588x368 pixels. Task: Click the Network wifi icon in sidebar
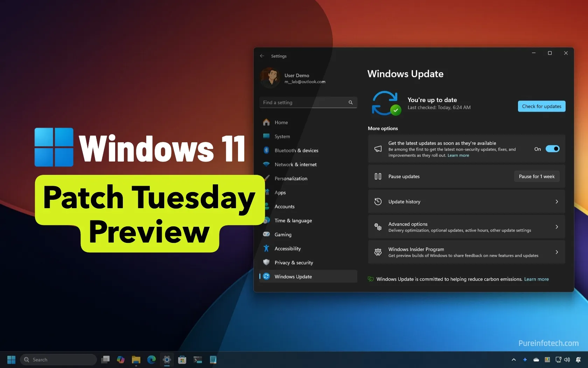(266, 164)
